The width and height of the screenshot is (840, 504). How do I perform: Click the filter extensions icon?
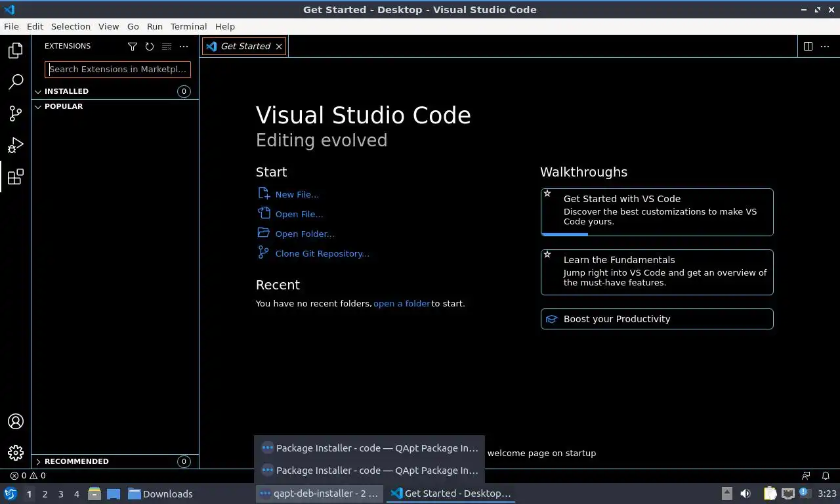click(x=133, y=47)
